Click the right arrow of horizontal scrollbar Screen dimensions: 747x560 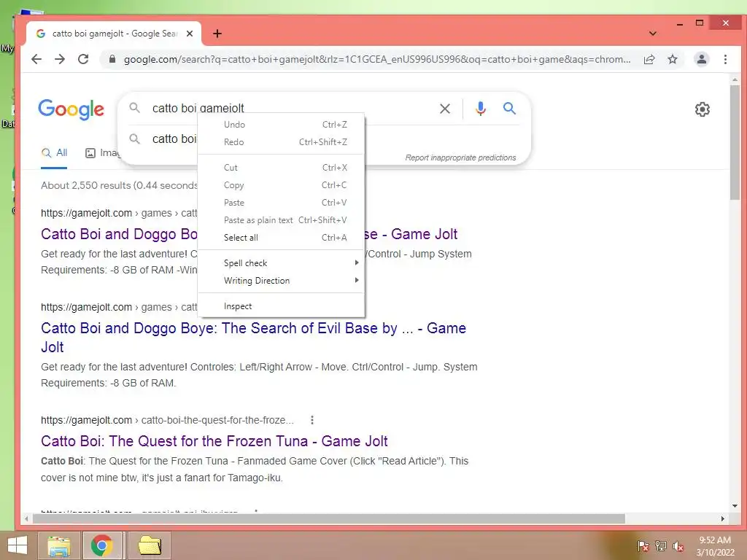tap(723, 518)
